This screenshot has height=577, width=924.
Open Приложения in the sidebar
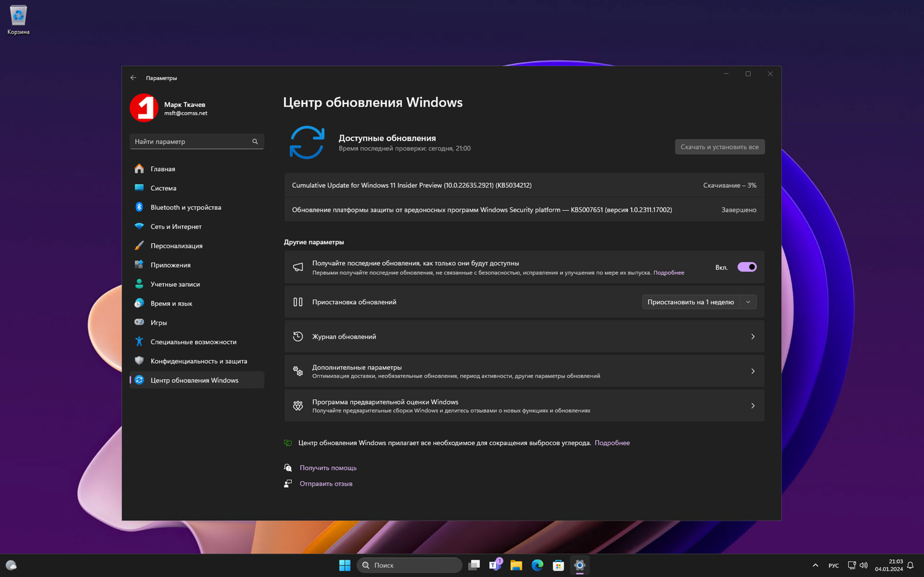tap(197, 265)
